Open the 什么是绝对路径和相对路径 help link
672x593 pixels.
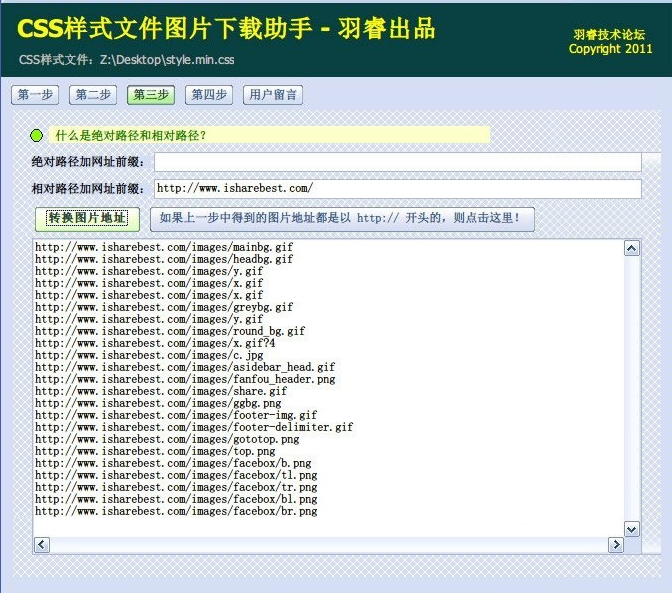point(131,135)
